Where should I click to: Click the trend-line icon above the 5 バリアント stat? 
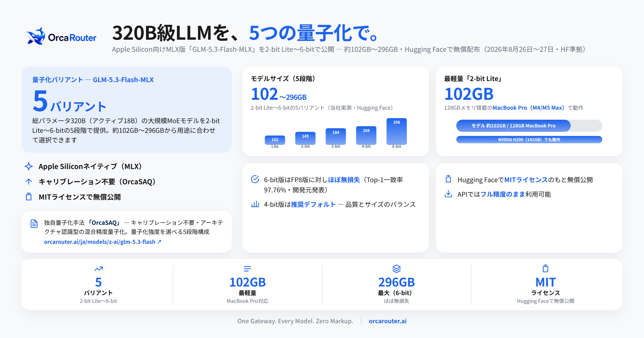tap(98, 269)
